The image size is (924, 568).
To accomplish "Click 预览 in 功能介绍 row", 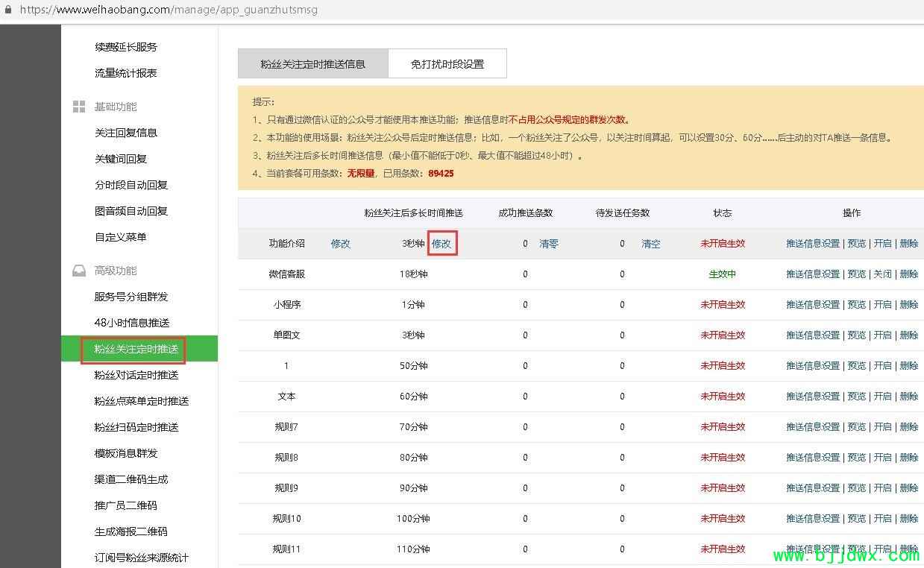I will 857,244.
